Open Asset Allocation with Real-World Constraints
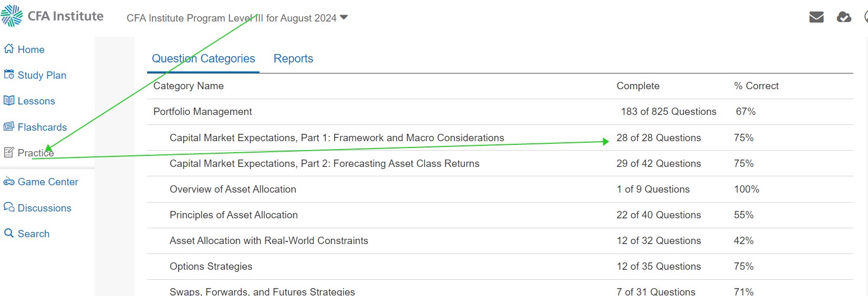This screenshot has height=296, width=868. (268, 240)
